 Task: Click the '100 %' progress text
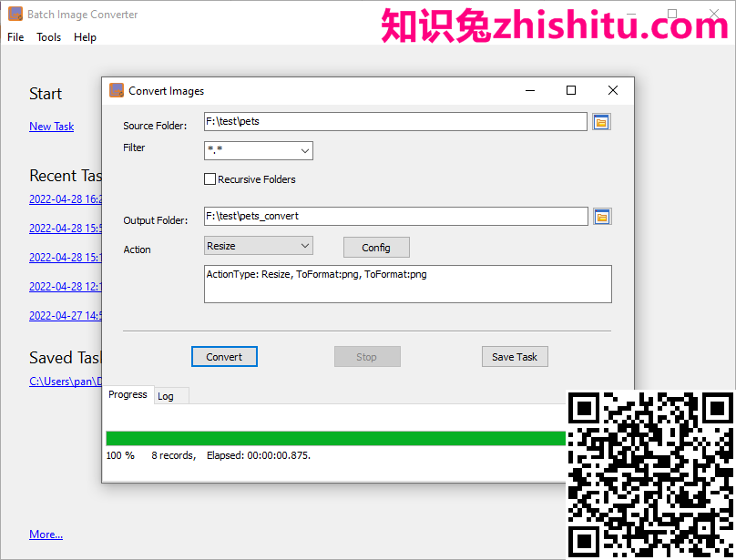pyautogui.click(x=120, y=455)
